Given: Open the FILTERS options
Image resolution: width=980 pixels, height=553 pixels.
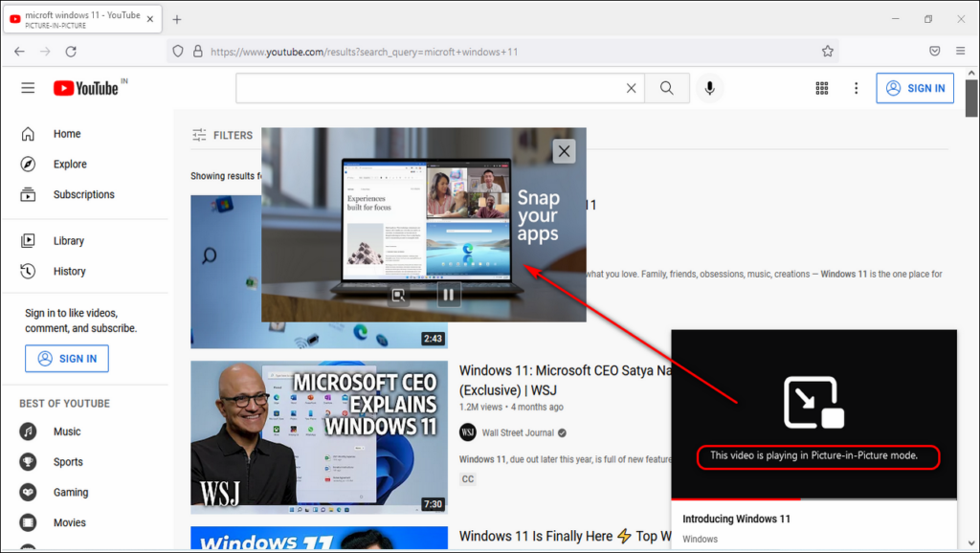Looking at the screenshot, I should [x=222, y=135].
